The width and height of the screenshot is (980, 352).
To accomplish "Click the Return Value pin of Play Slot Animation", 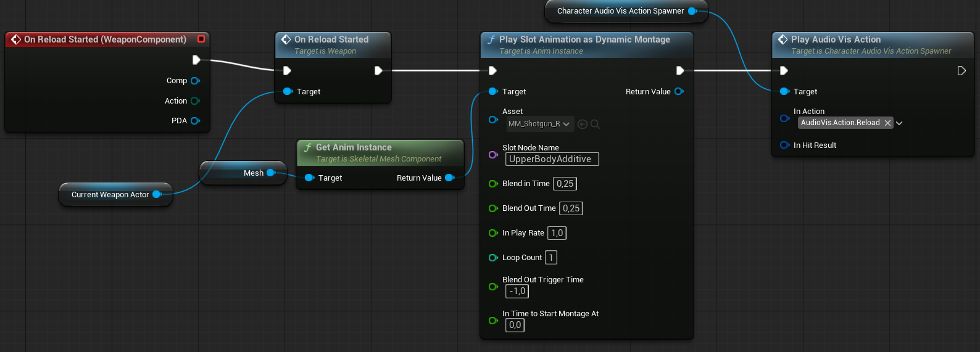I will pos(679,91).
